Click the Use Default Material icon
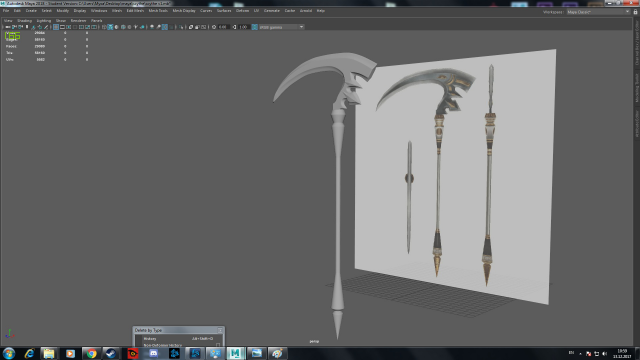 [116, 27]
